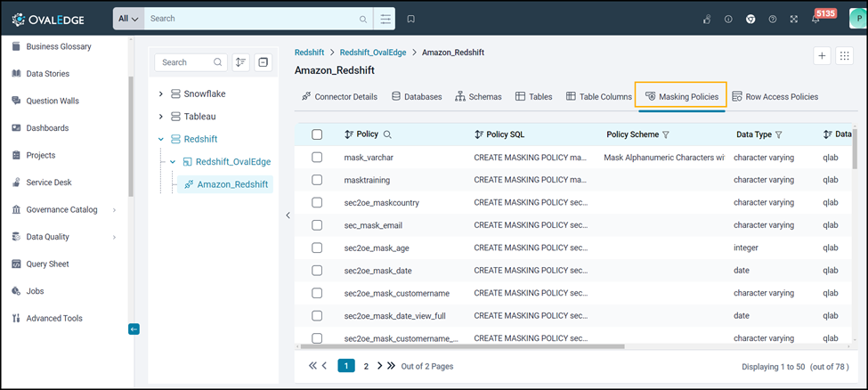Click the sort icon in the tree panel

[x=240, y=62]
